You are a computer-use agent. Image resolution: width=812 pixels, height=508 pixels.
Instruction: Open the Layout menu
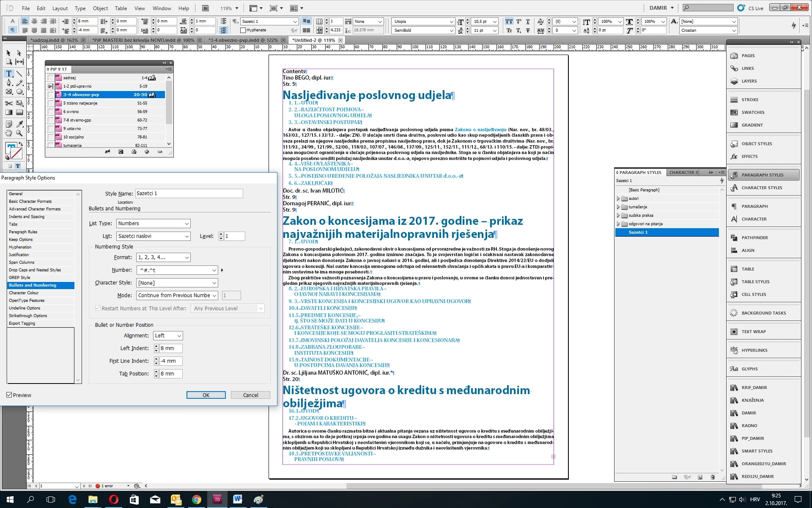[60, 8]
